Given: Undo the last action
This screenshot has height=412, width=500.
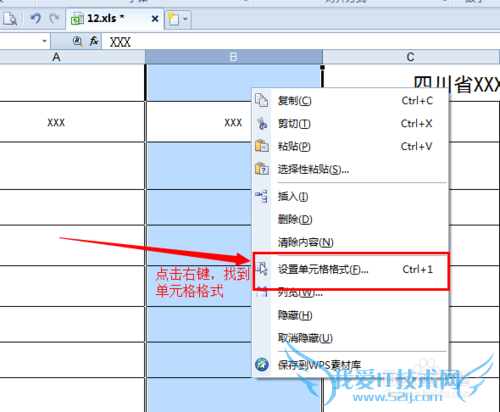Looking at the screenshot, I should click(36, 18).
